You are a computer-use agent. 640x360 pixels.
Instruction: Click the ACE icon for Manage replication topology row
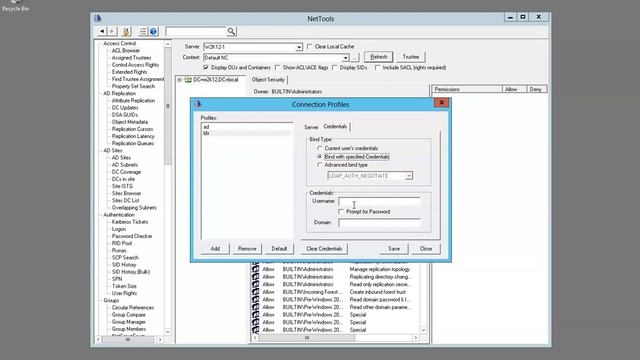coord(256,269)
